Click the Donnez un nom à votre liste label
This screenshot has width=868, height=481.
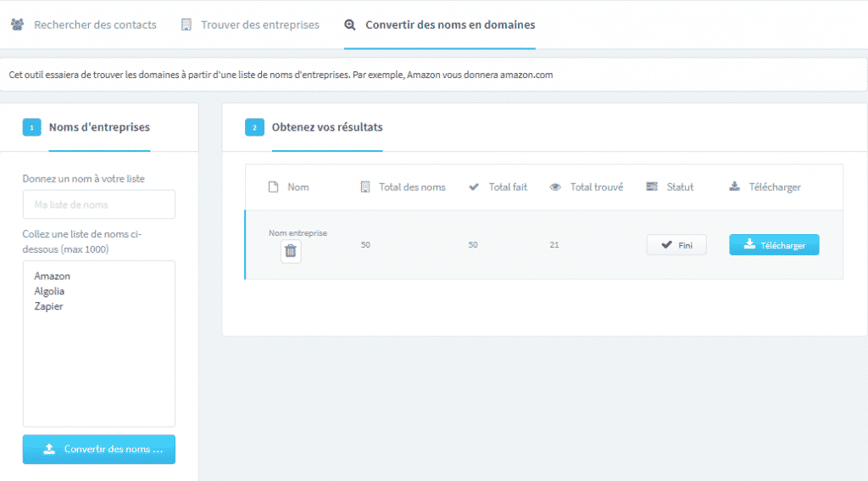[84, 178]
